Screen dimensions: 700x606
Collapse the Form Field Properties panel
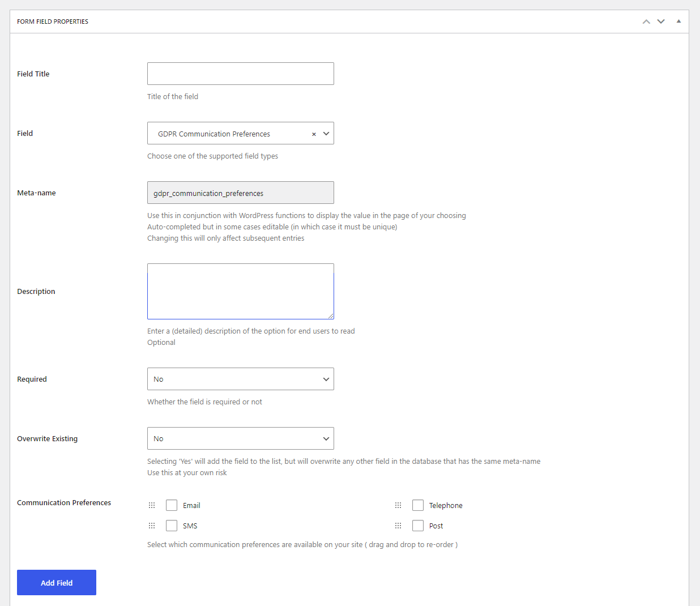pyautogui.click(x=678, y=22)
